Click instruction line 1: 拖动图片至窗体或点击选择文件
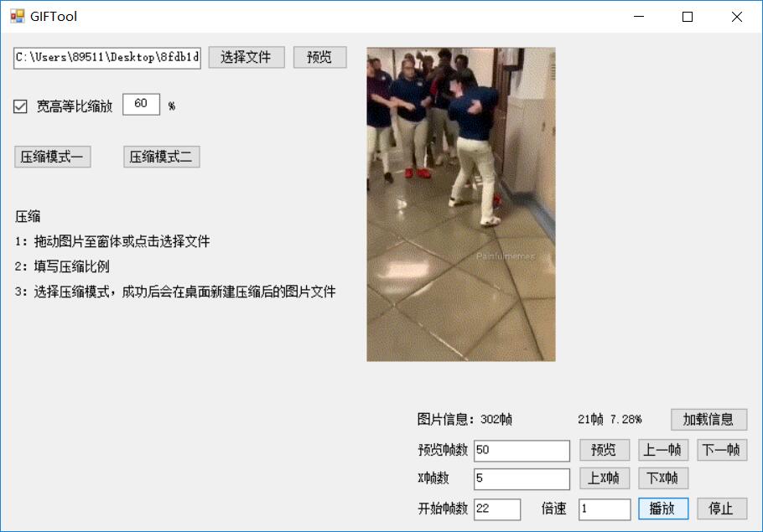The width and height of the screenshot is (763, 532). click(x=112, y=241)
